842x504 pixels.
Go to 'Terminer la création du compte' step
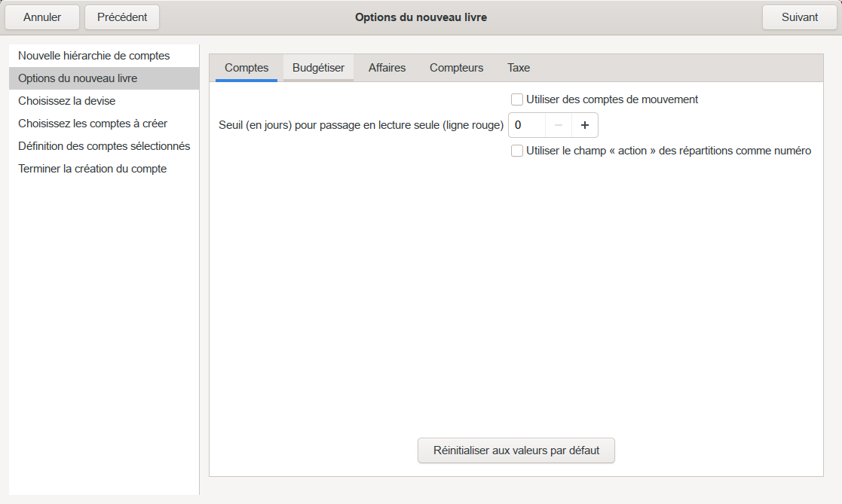[93, 169]
